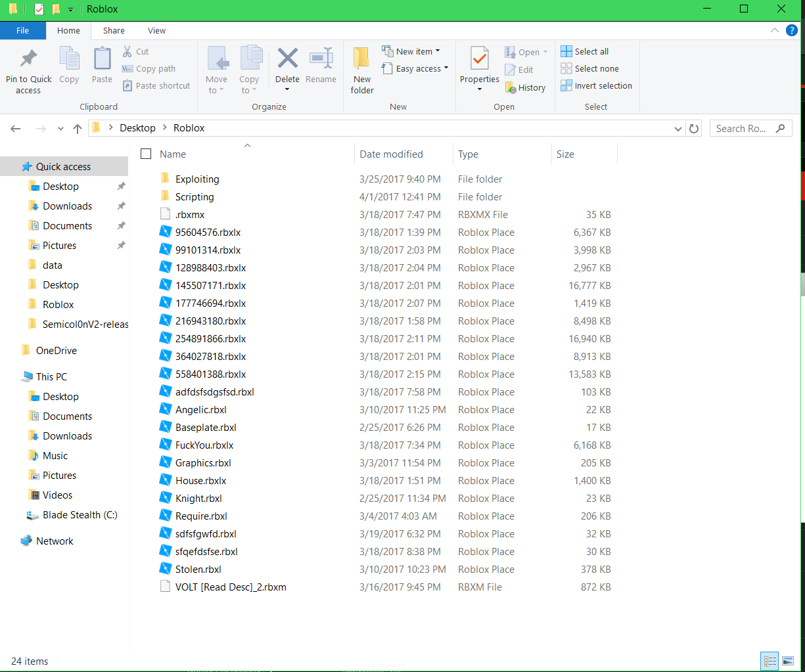The image size is (805, 672).
Task: Collapse the ribbon with the chevron
Action: pyautogui.click(x=775, y=30)
